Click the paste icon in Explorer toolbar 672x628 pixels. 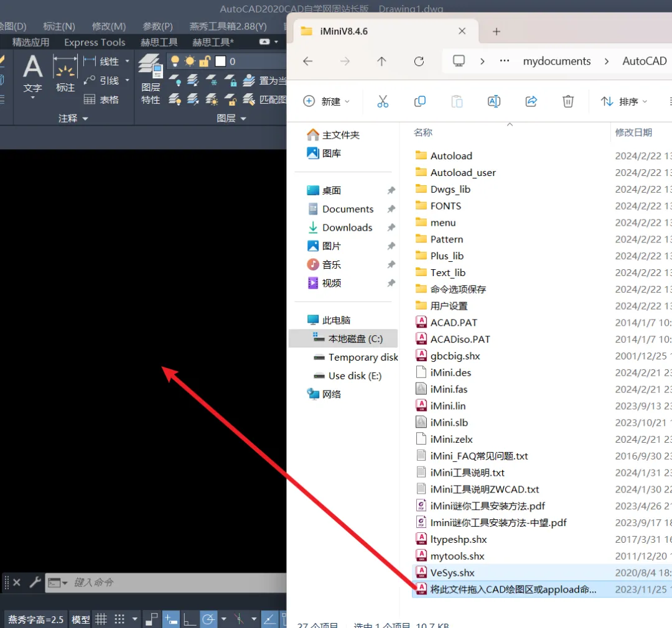coord(457,101)
